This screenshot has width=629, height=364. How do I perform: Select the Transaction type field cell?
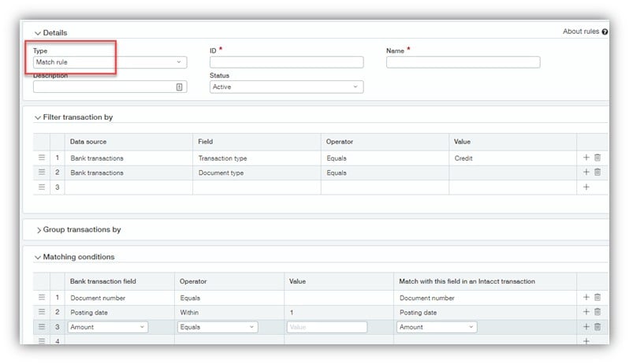tap(257, 158)
